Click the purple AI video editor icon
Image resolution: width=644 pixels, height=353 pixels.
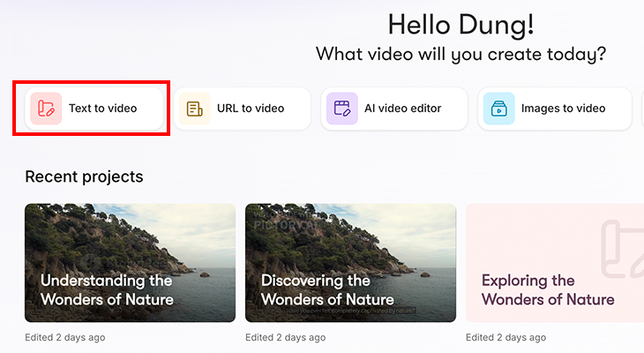[341, 109]
